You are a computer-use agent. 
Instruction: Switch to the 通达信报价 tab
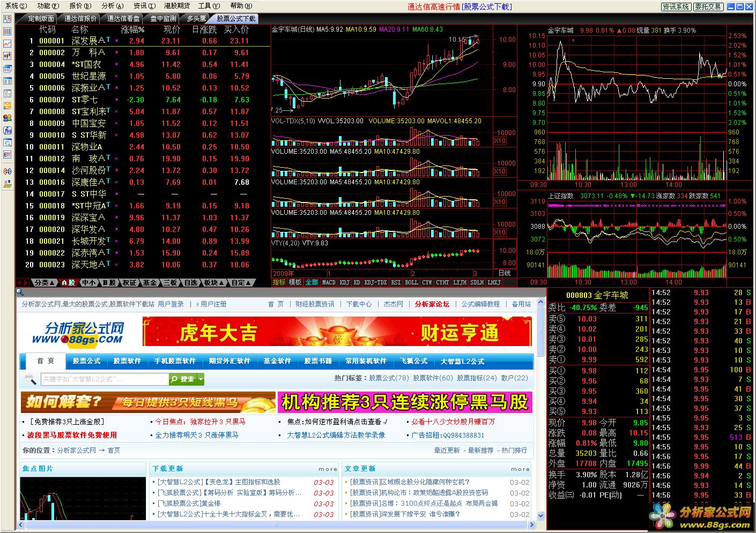[x=80, y=18]
